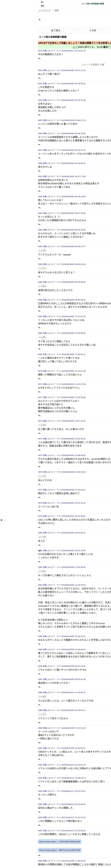This screenshot has height=868, width=111.
Task: Click post 0097 header line
Action: click(62, 831)
